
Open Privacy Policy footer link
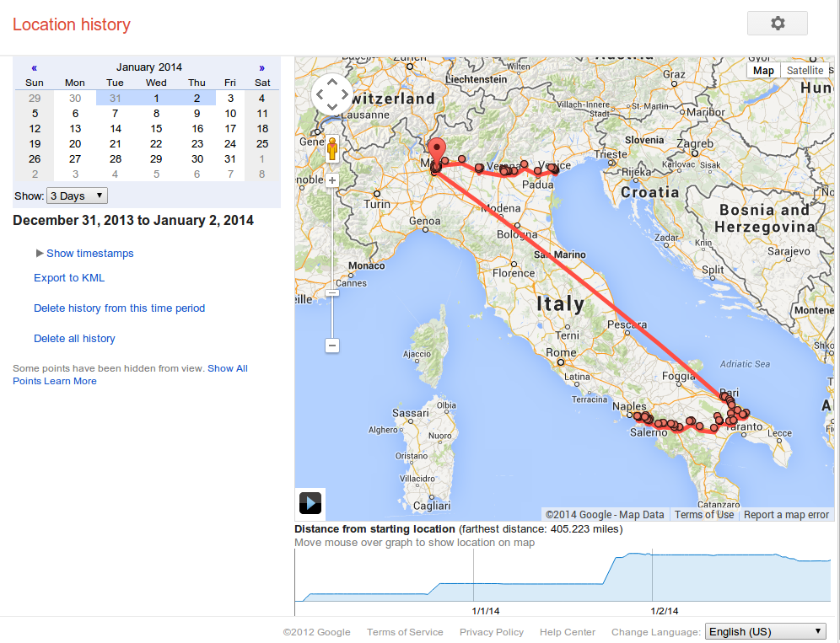492,632
